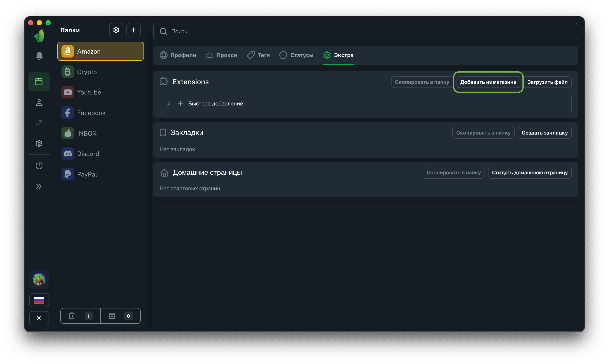Expand sidebar with double chevron icon

click(x=39, y=186)
